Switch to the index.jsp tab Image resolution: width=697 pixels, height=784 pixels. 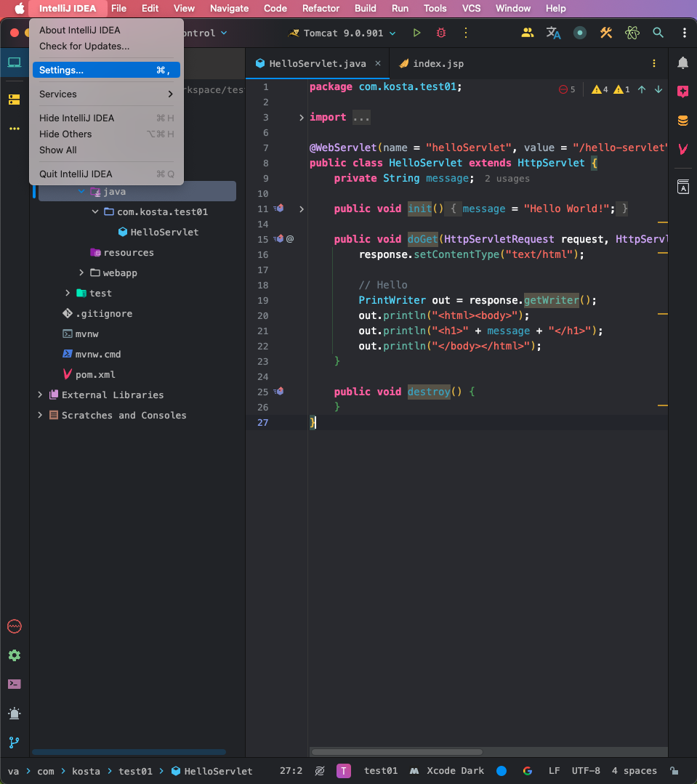[431, 63]
